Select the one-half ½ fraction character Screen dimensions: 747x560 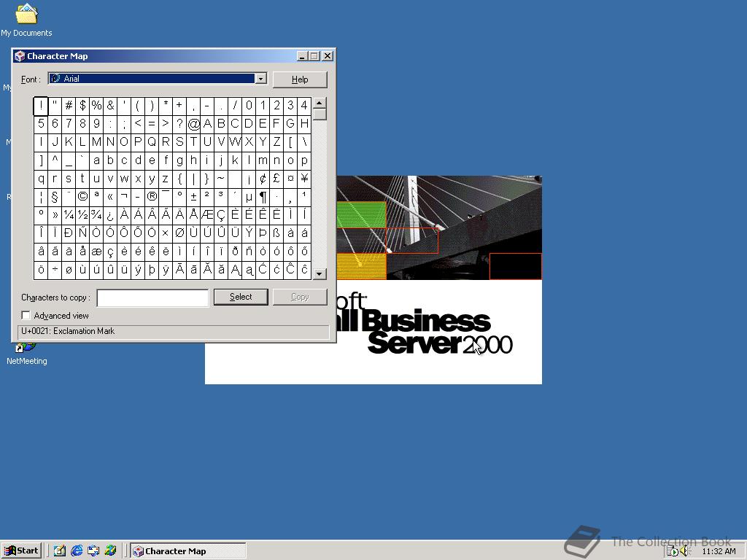click(82, 215)
